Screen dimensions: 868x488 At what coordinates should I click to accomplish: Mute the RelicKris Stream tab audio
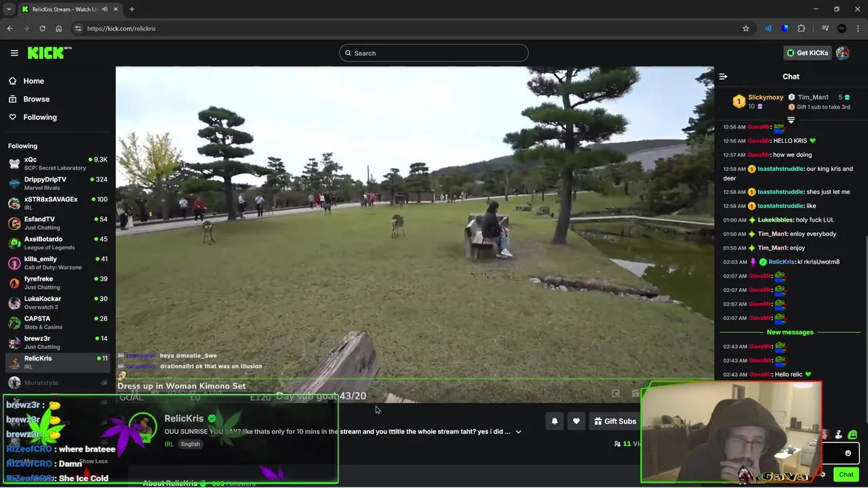click(x=104, y=9)
